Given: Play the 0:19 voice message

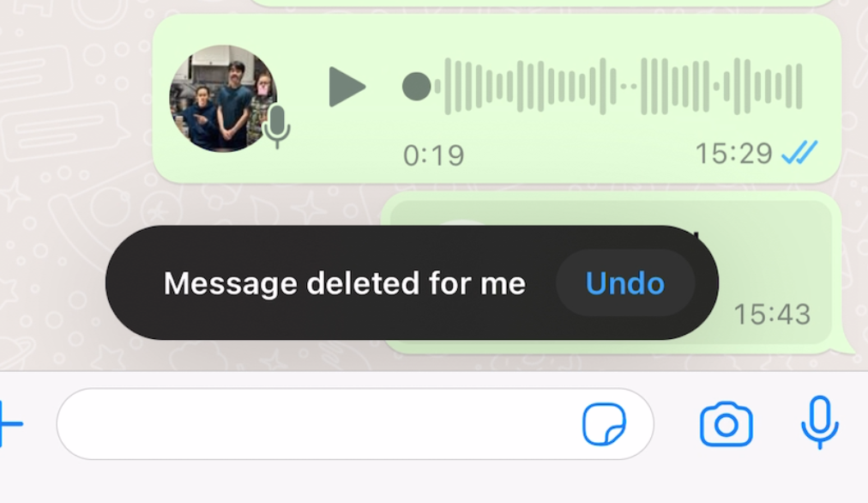Looking at the screenshot, I should point(347,87).
